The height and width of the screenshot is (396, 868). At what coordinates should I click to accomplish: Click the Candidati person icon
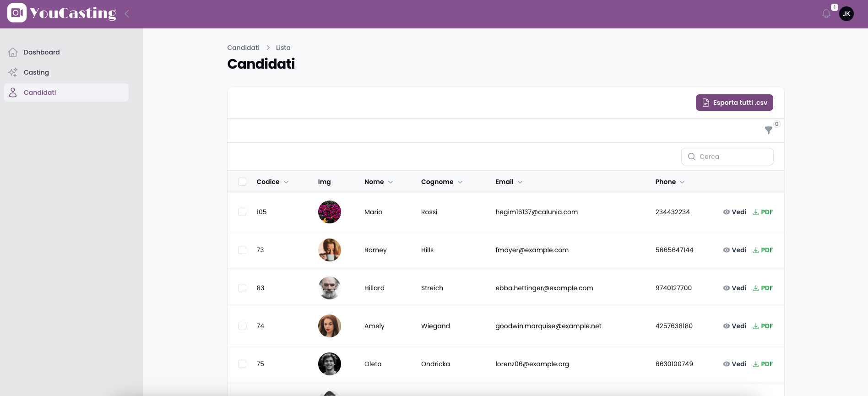(x=13, y=92)
